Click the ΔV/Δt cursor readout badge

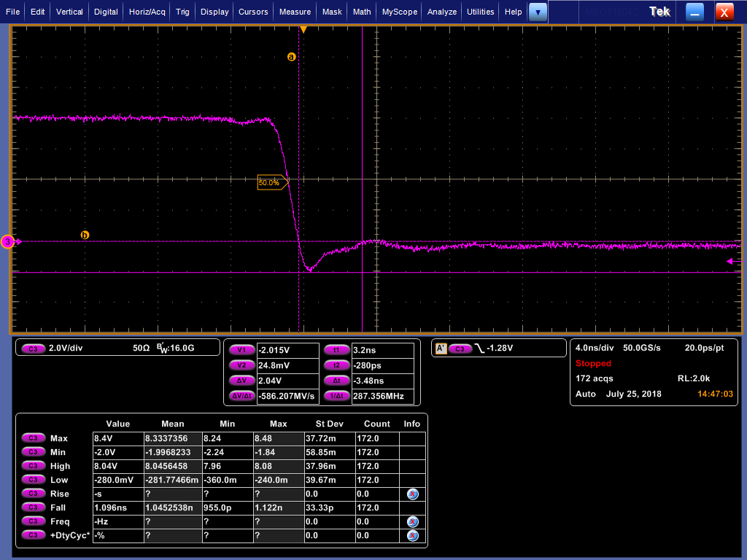pos(241,396)
